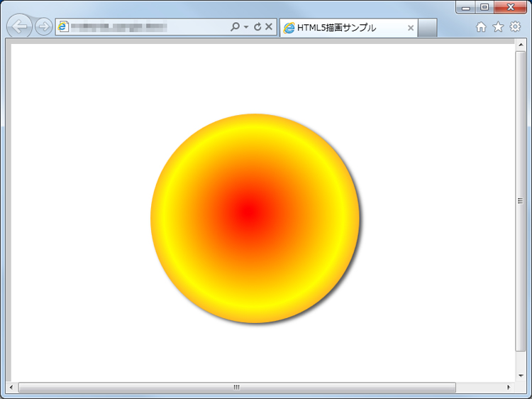Viewport: 532px width, 399px height.
Task: Minimize the browser window
Action: (466, 7)
